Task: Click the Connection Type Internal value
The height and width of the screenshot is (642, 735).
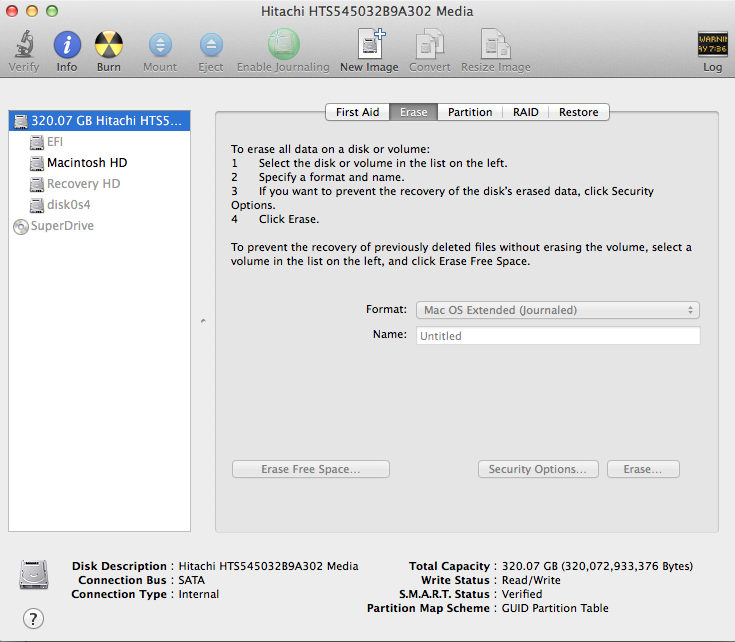Action: point(198,594)
